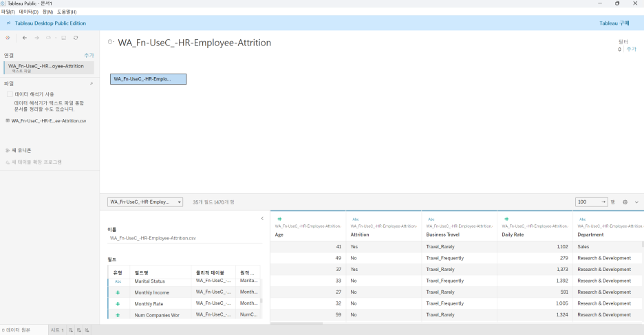Click the database icon beside data source title

(111, 42)
